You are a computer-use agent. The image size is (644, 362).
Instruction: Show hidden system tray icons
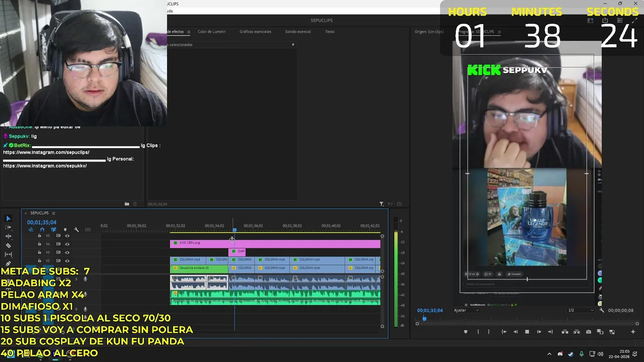click(x=549, y=354)
